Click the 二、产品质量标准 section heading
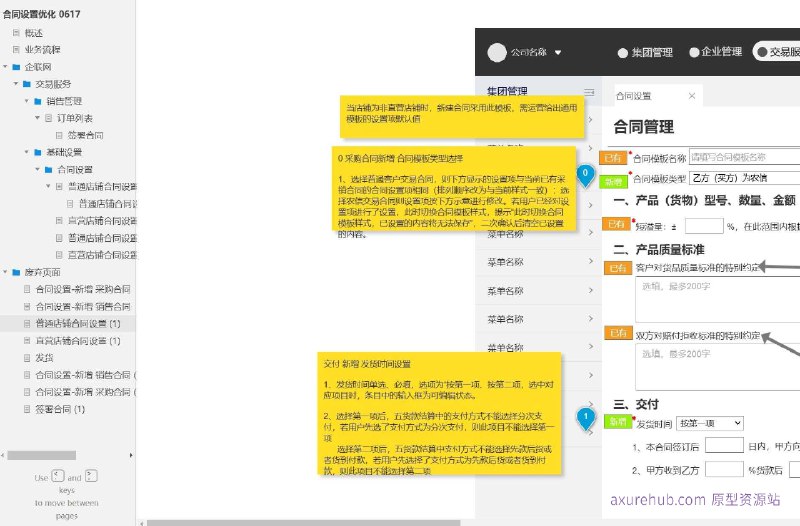 pos(659,249)
